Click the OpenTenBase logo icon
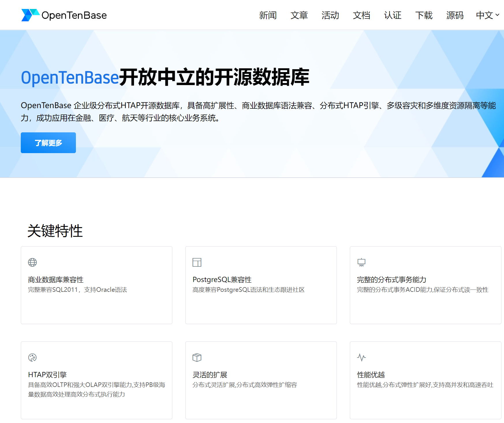504x423 pixels. click(x=30, y=15)
